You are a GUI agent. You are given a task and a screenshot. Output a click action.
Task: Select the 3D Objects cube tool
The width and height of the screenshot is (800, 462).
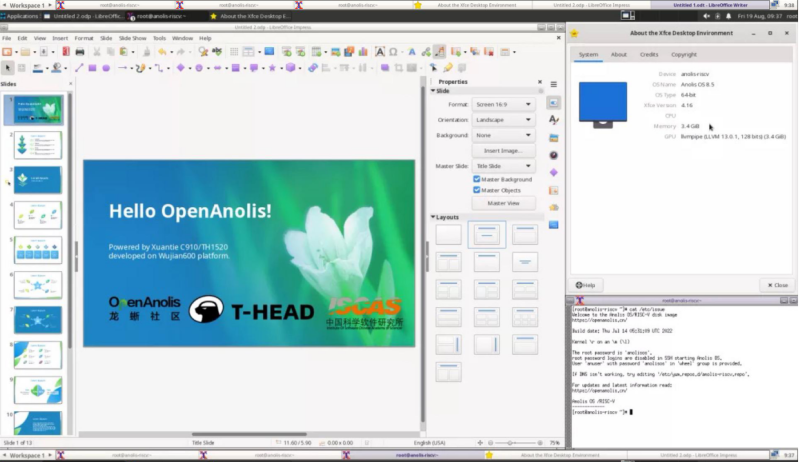[290, 67]
